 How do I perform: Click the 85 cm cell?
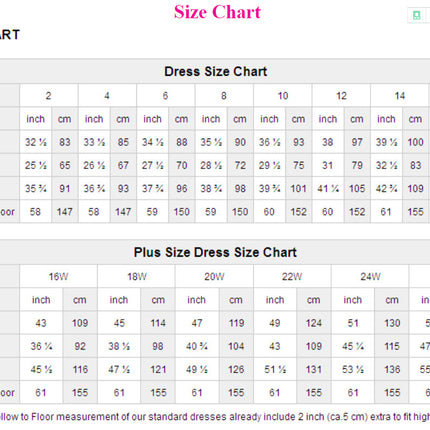pos(123,142)
